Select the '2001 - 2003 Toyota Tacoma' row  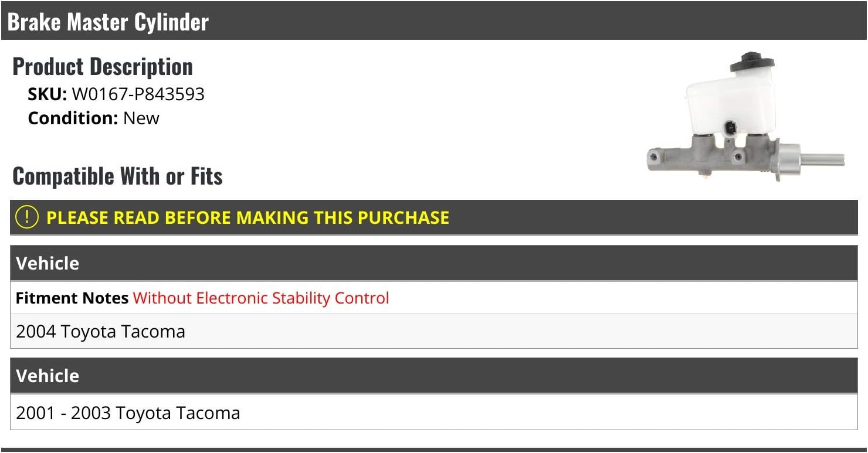coord(128,413)
